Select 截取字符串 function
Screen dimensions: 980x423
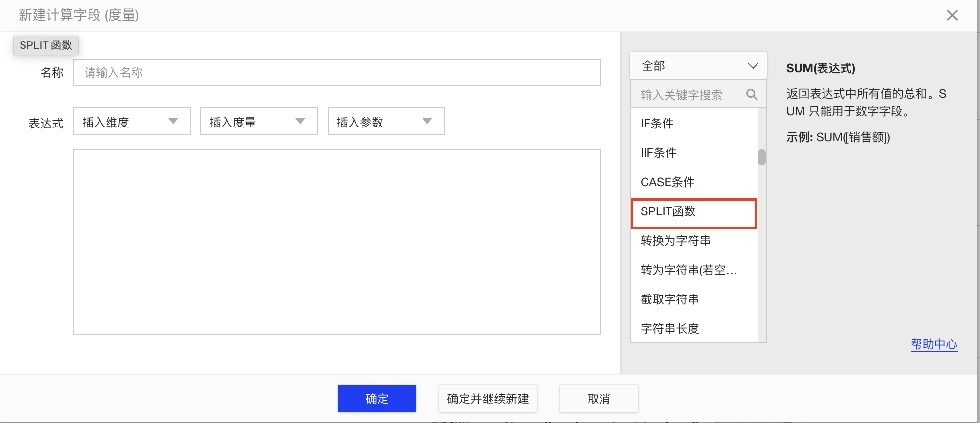click(x=669, y=299)
